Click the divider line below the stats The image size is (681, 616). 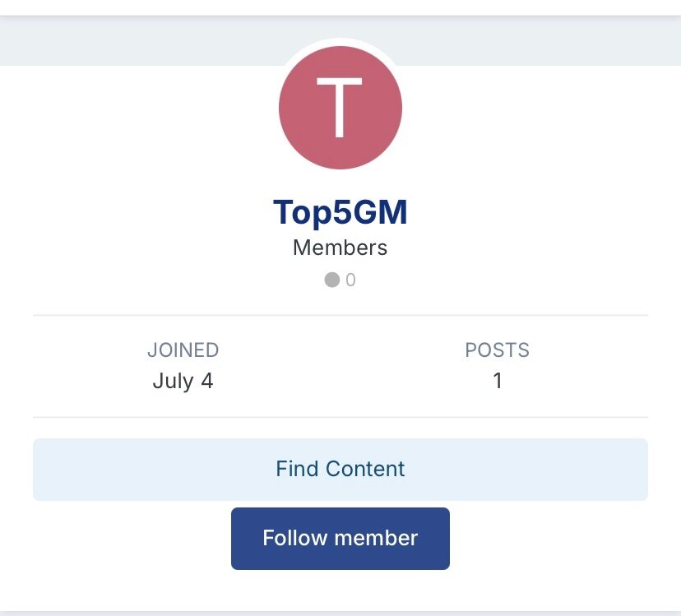[340, 418]
